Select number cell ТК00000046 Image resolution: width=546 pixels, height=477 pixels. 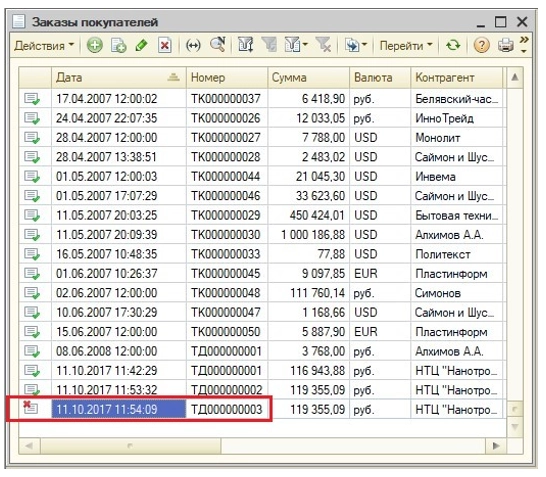coord(227,196)
